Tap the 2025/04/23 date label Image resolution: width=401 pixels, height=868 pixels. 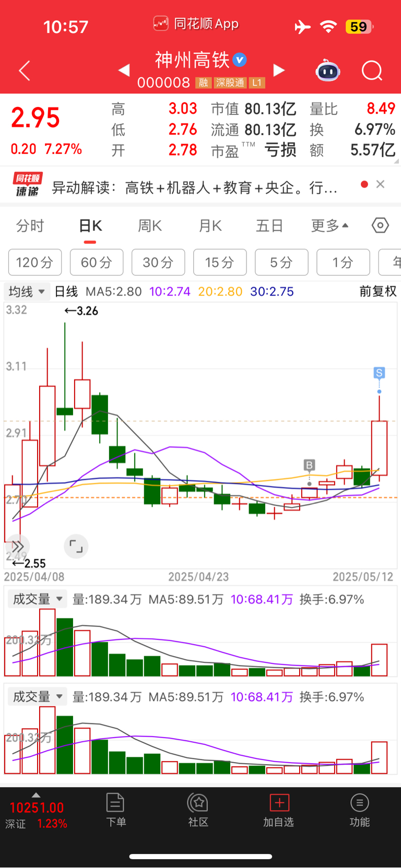click(x=198, y=577)
